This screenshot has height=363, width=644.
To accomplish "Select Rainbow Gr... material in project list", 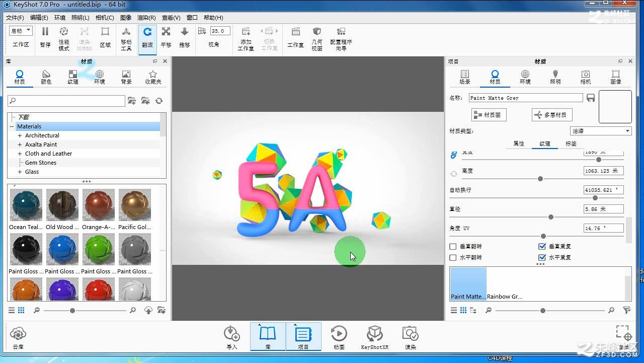I will point(505,284).
